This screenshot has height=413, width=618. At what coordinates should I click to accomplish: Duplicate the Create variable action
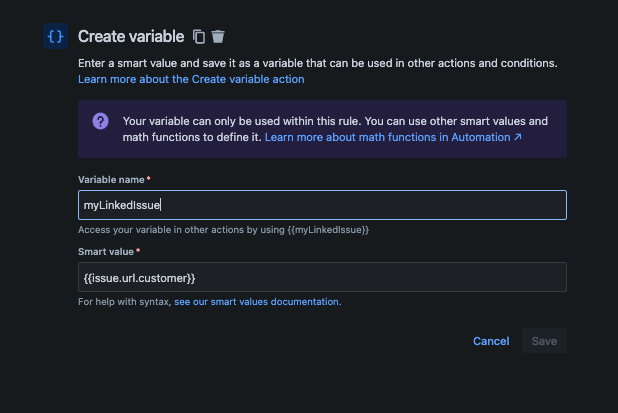pos(199,37)
